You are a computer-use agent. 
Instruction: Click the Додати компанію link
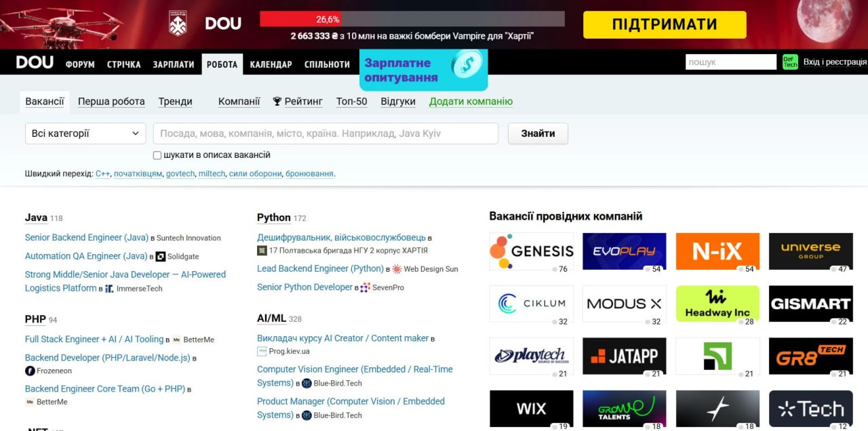(471, 102)
